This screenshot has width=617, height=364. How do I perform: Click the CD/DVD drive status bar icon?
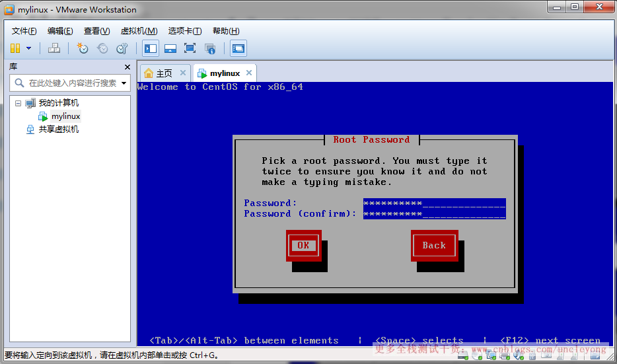[x=477, y=355]
